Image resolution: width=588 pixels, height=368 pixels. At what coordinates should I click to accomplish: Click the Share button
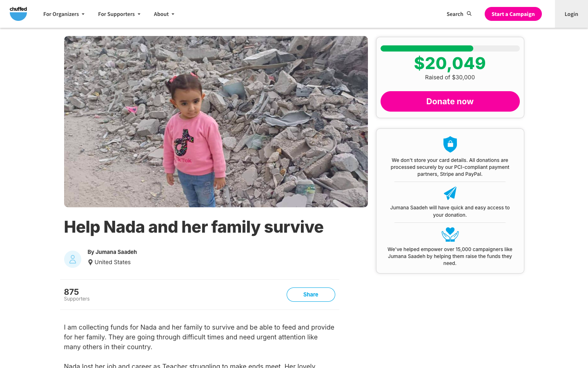[x=311, y=294]
